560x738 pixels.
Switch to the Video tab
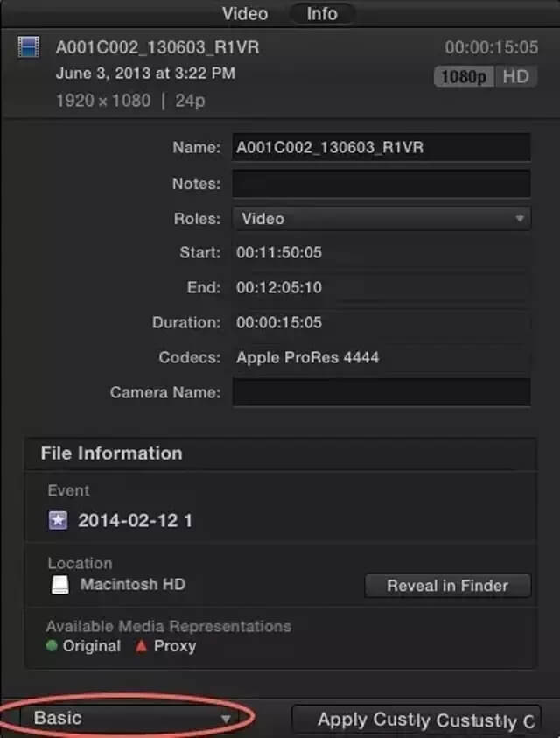tap(244, 14)
